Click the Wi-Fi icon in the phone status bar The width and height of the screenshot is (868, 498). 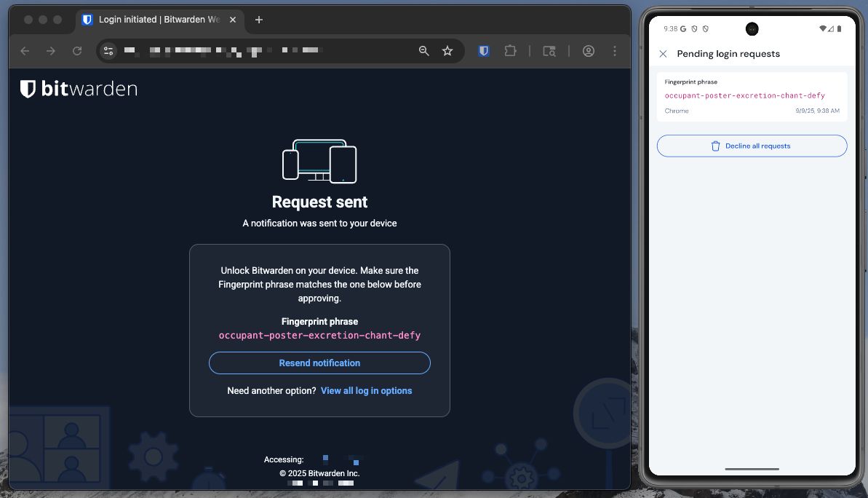(823, 29)
